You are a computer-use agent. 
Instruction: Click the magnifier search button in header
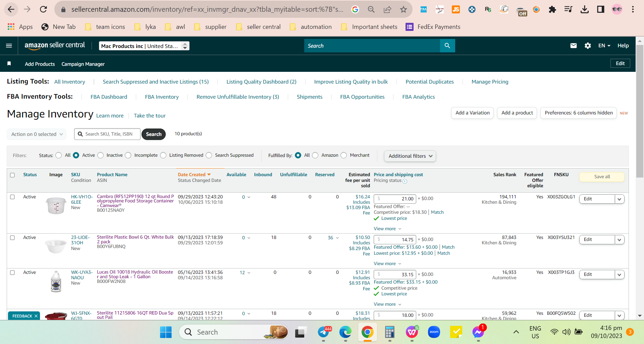click(x=447, y=46)
